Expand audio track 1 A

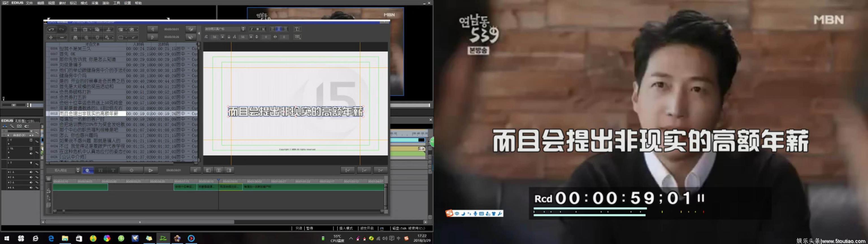[9, 172]
